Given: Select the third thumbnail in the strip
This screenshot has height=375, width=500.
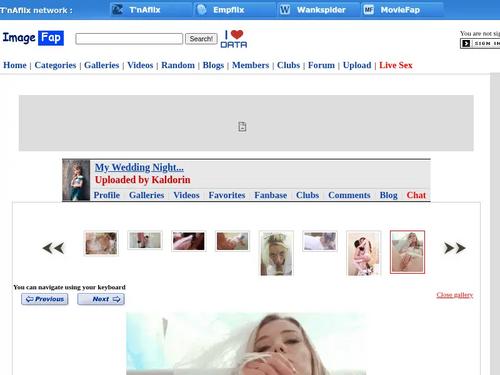Looking at the screenshot, I should point(189,241).
